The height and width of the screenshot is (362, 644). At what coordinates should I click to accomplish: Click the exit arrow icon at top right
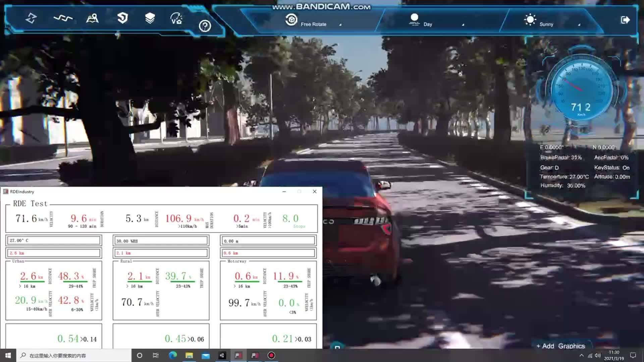625,20
